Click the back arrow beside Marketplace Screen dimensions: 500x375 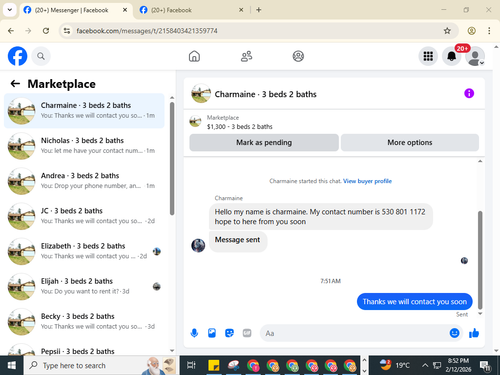(x=15, y=84)
